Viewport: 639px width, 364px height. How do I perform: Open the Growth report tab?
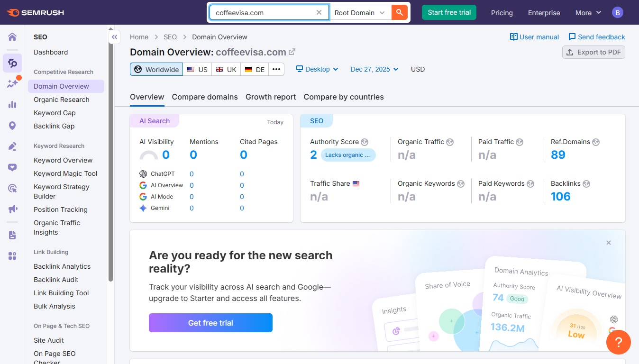[x=271, y=97]
